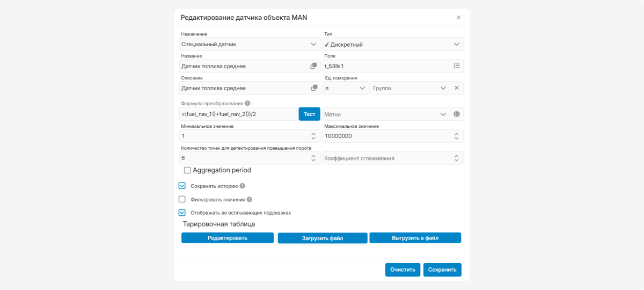Adjust the Минимальное значение stepper arrows

click(x=313, y=136)
